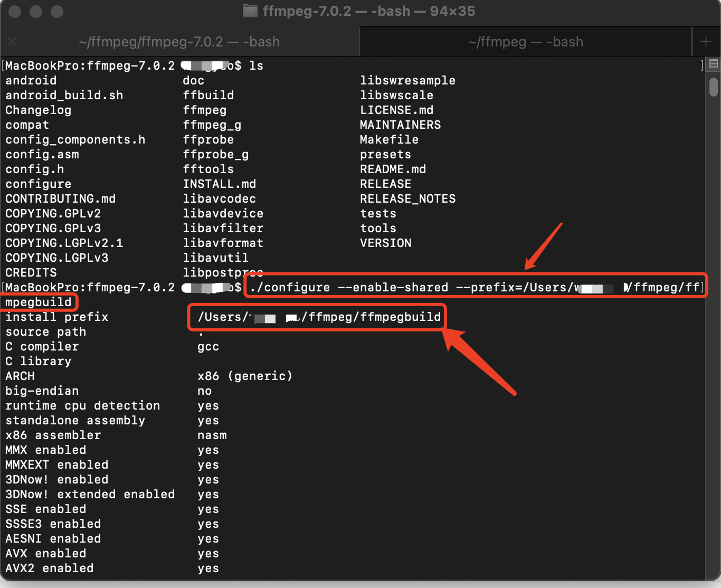Click the 'install prefix' label

57,317
